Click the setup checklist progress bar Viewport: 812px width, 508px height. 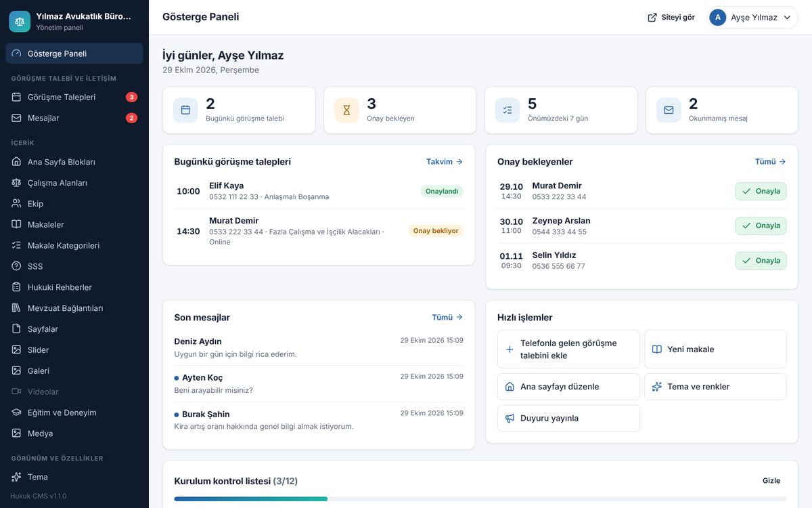click(x=480, y=499)
